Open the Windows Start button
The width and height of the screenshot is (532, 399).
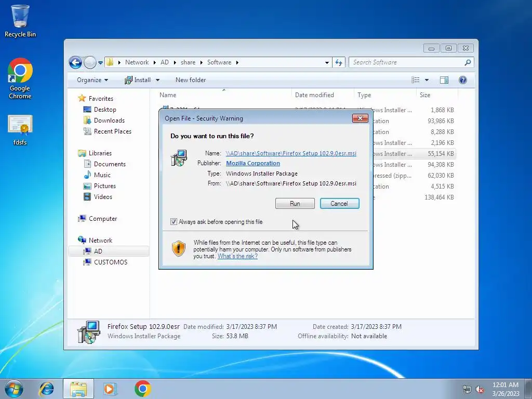pyautogui.click(x=14, y=389)
